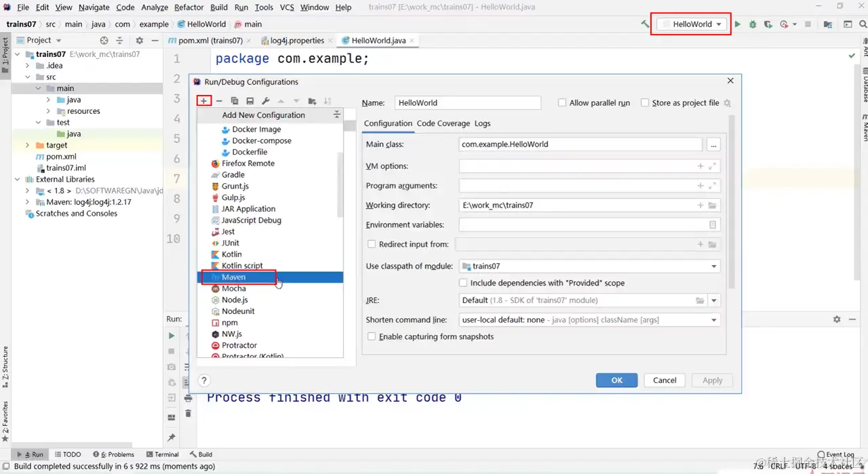The image size is (868, 474).
Task: Select Maven in Add New Configuration list
Action: (270, 277)
